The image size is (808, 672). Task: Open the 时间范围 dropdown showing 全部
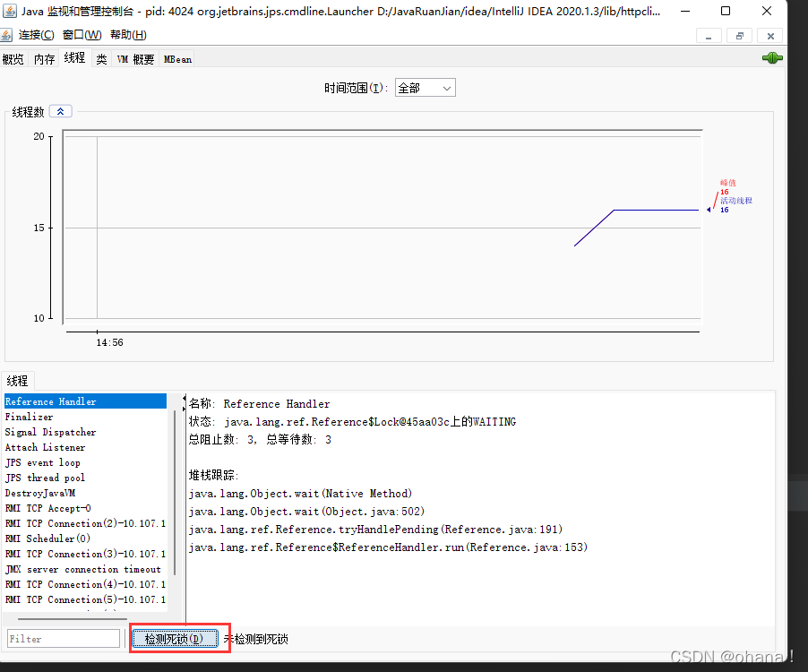425,88
